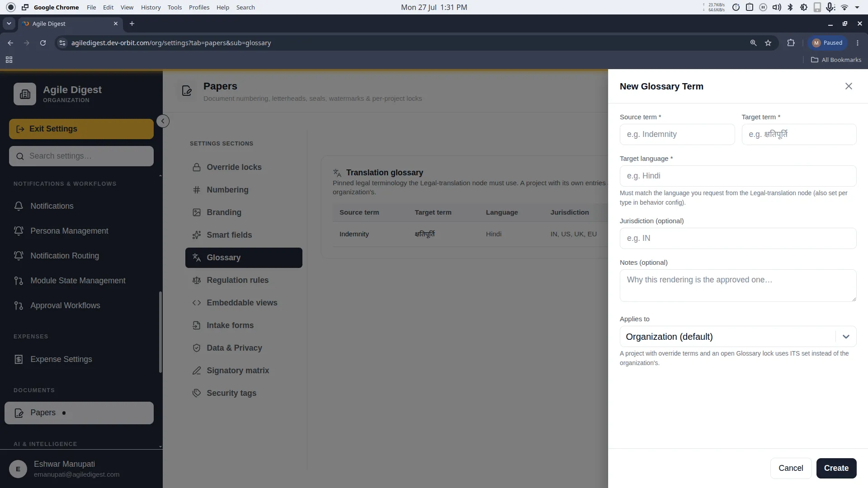Open the system tray menu arrow
868x488 pixels.
857,7
